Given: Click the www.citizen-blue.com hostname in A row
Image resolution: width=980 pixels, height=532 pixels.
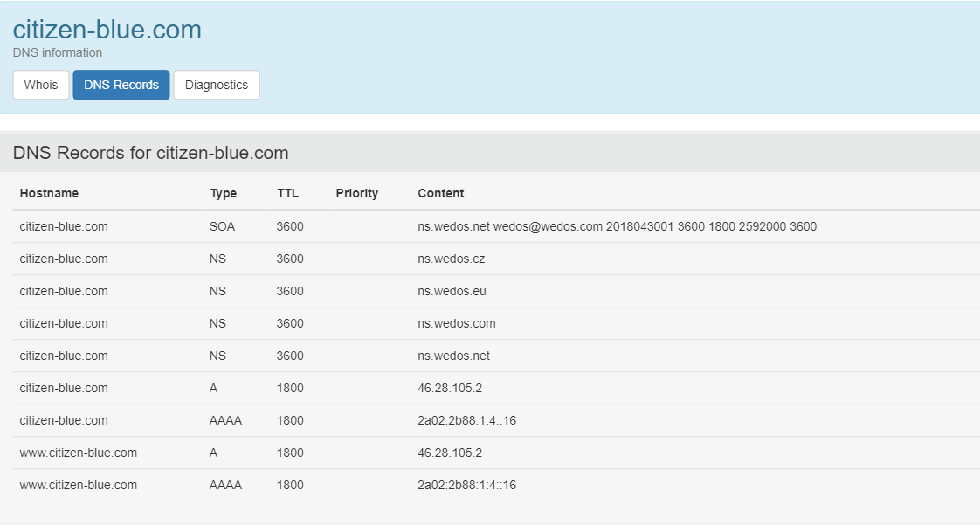Looking at the screenshot, I should (78, 453).
